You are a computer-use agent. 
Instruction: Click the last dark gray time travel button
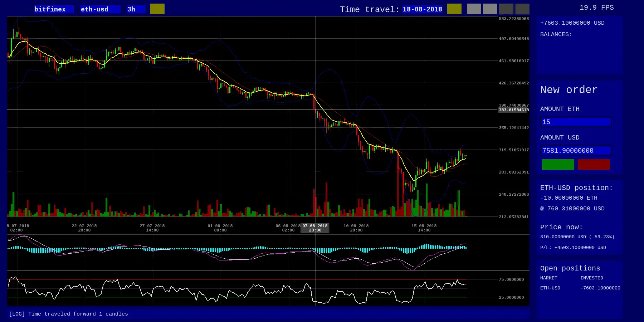click(522, 9)
